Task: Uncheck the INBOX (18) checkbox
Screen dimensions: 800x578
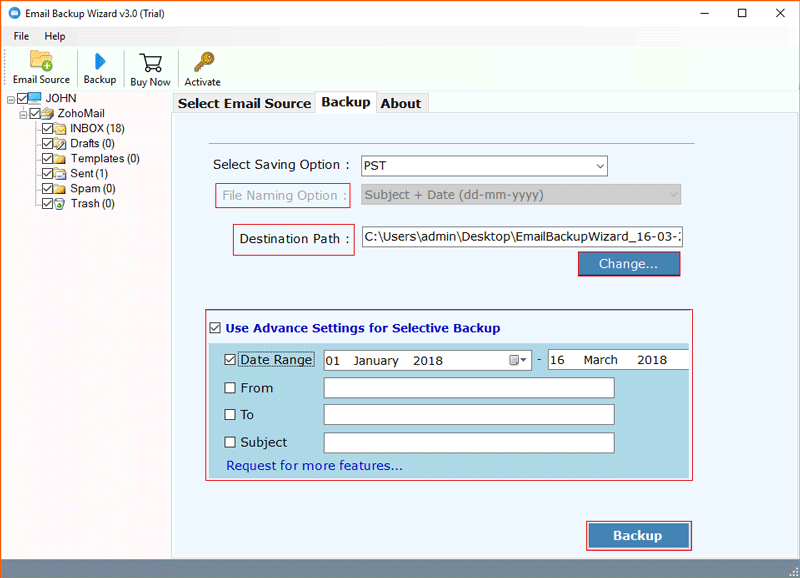Action: 47,128
